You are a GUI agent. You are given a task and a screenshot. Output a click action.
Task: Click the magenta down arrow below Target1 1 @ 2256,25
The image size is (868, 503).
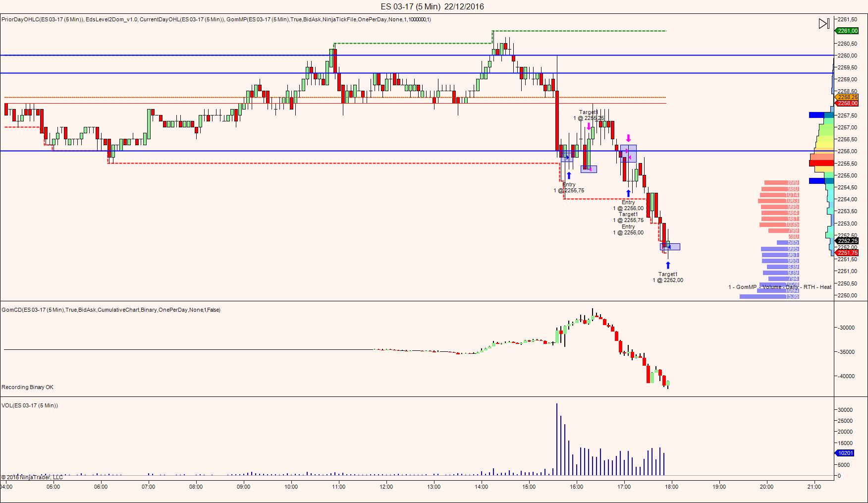pyautogui.click(x=589, y=127)
